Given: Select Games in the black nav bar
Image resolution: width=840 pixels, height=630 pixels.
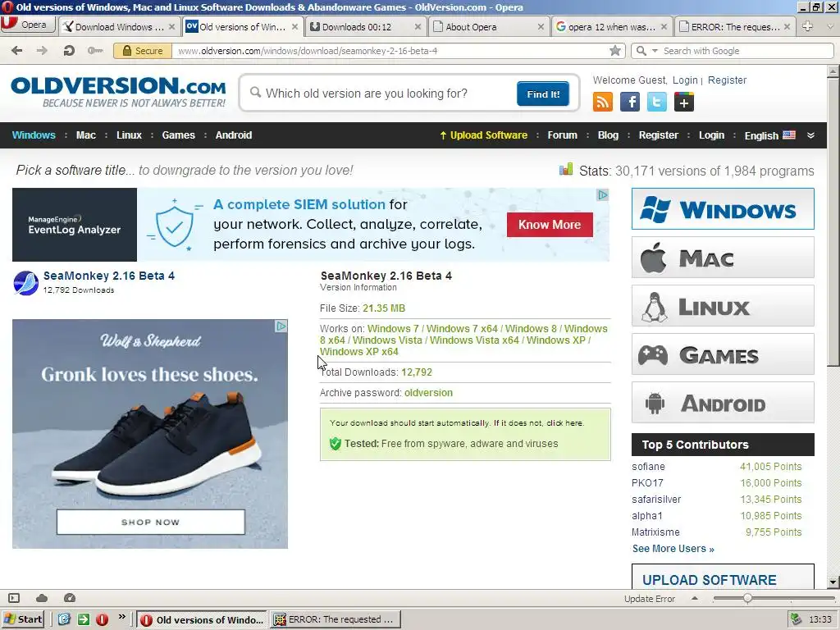Looking at the screenshot, I should pyautogui.click(x=178, y=135).
